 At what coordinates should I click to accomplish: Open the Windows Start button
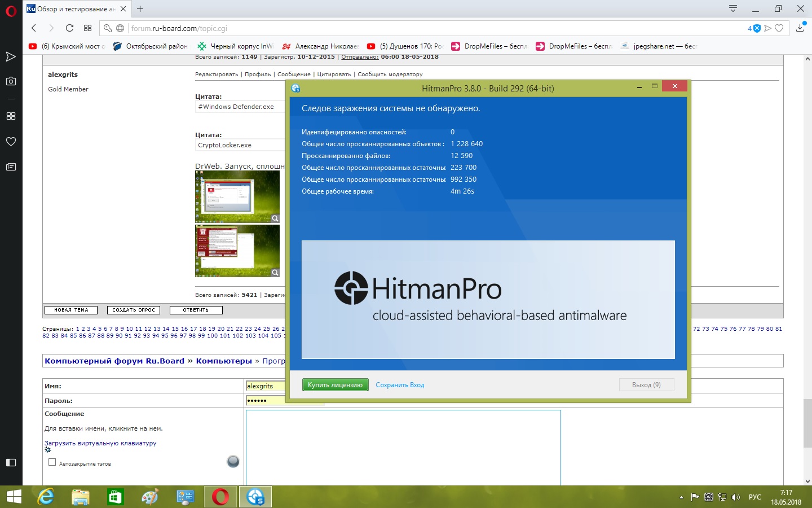(14, 497)
